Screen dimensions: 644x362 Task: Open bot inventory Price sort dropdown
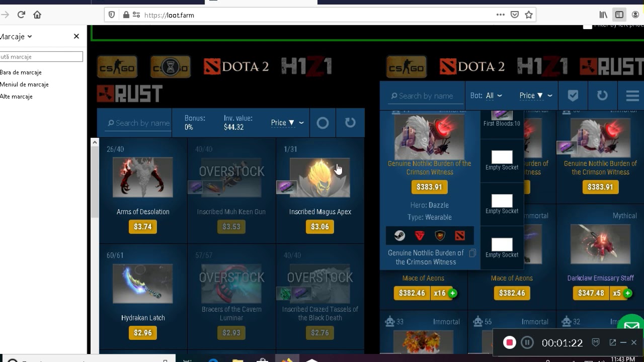(536, 96)
